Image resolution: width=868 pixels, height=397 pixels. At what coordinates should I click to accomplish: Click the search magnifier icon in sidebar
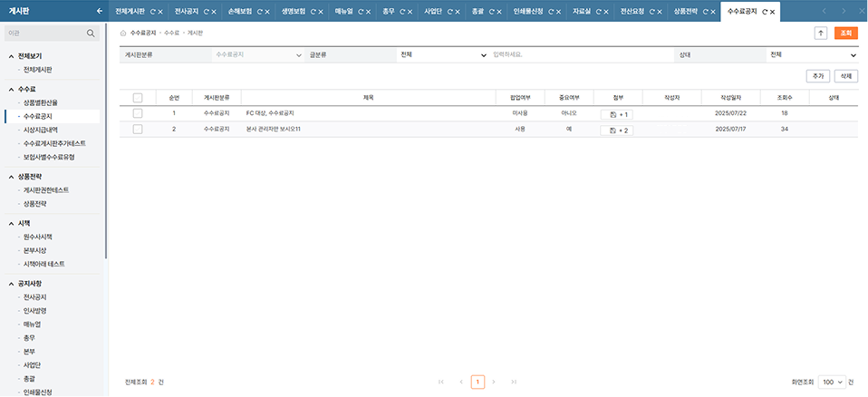[92, 34]
